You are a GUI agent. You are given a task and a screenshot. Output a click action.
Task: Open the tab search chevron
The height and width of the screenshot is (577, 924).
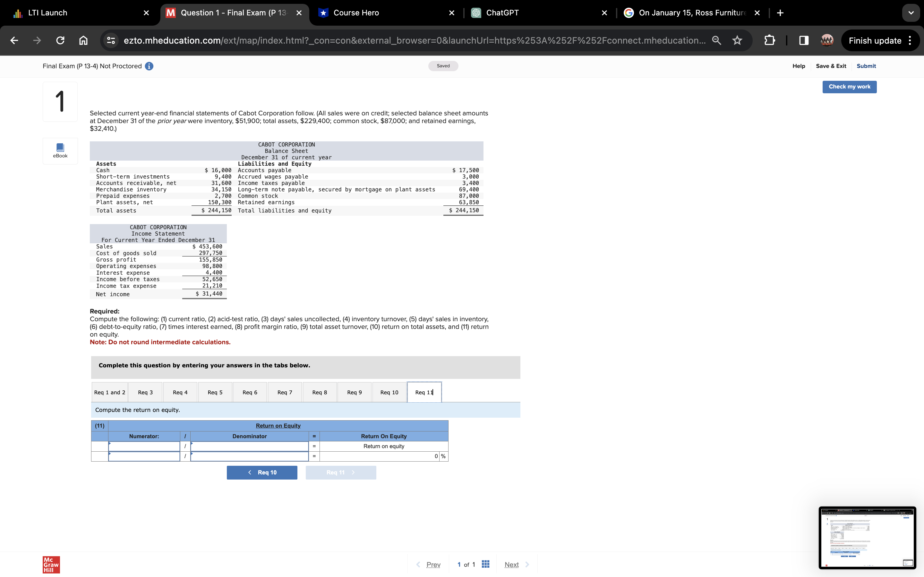(911, 13)
